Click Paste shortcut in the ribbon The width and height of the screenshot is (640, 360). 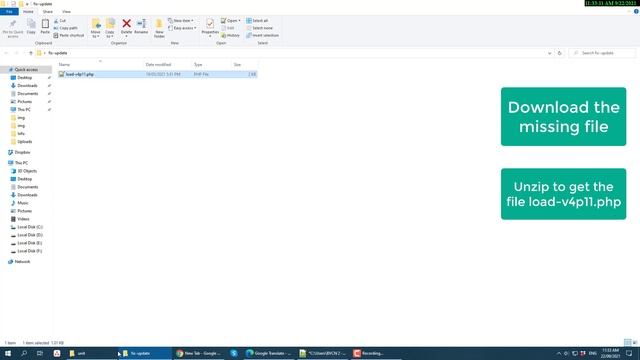(69, 36)
